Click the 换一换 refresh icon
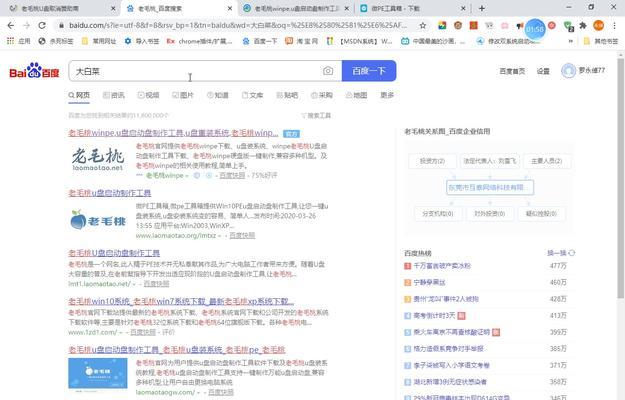Screen dimensions: 625x400 point(572,253)
